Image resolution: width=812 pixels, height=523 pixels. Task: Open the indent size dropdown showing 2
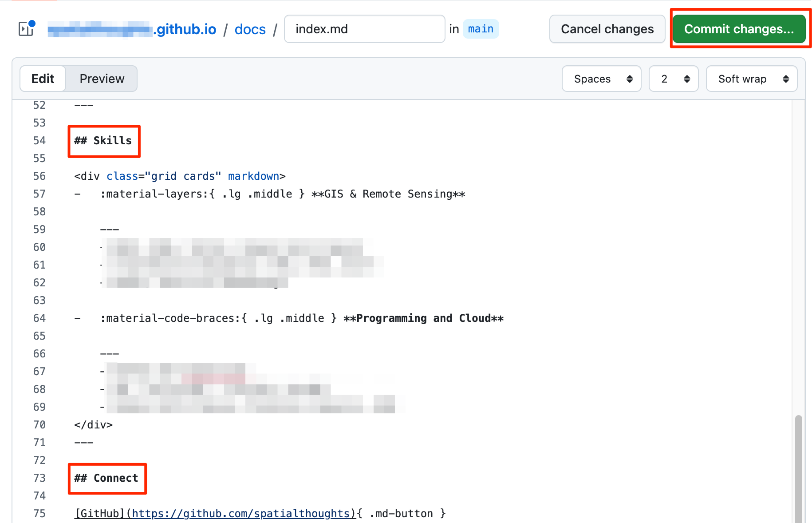[x=674, y=79]
